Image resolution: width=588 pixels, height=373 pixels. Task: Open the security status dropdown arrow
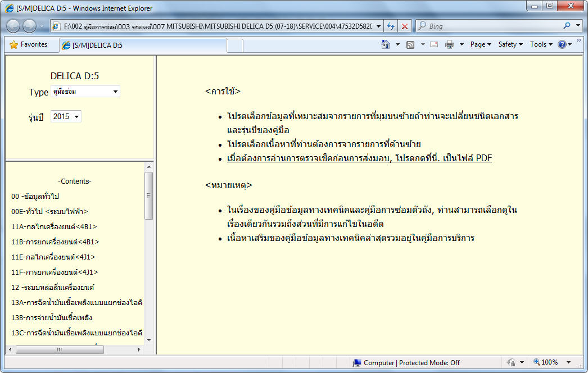(x=522, y=362)
